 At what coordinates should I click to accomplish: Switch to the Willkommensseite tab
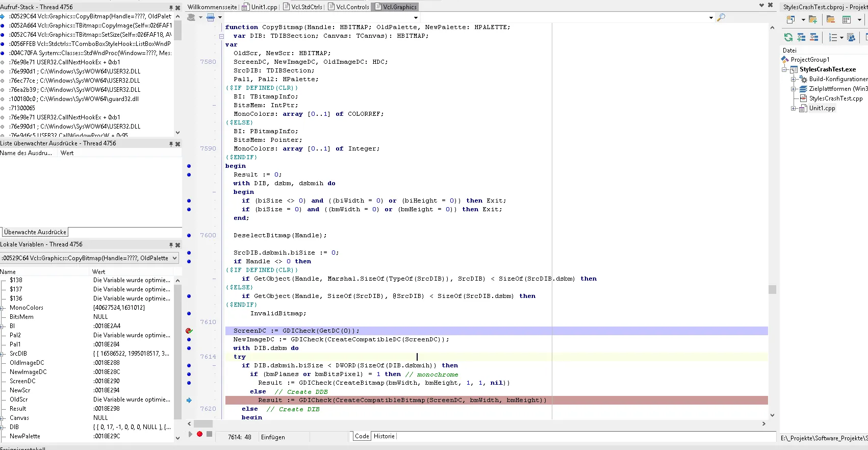(x=212, y=7)
